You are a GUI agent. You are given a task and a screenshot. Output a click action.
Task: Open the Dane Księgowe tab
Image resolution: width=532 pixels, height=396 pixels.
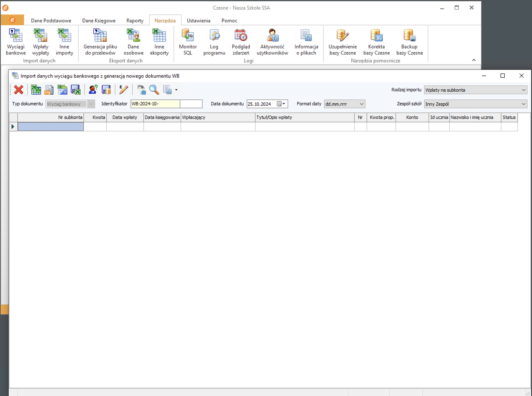99,21
